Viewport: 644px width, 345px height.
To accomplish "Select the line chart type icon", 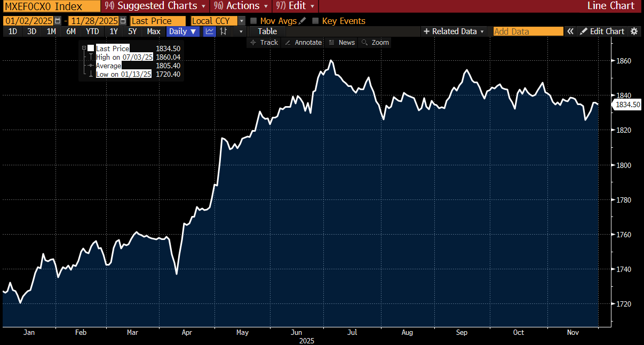I will coord(210,31).
